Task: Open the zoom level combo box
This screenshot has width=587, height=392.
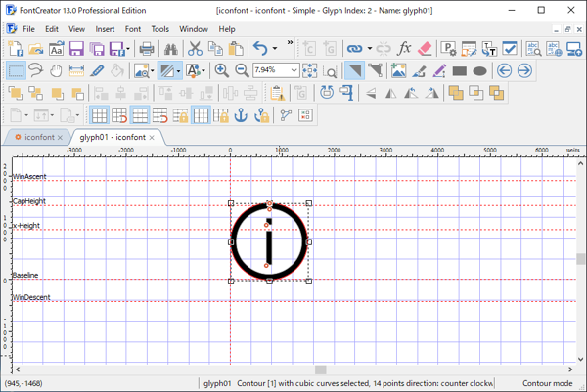Action: (x=276, y=70)
